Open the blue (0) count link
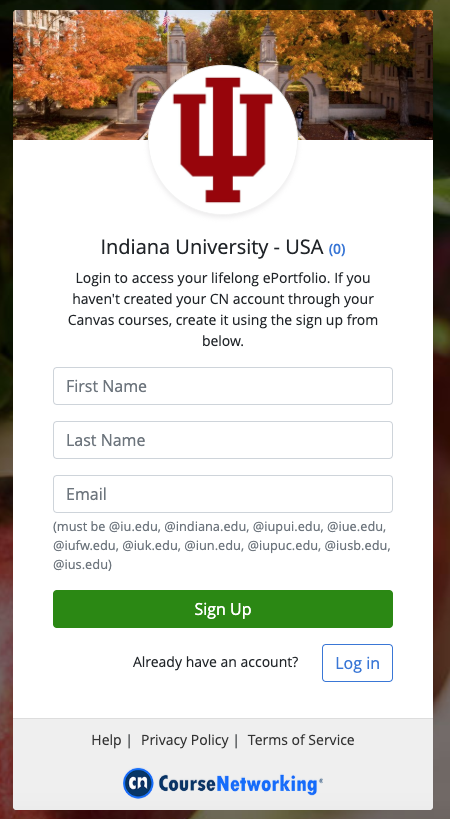 click(337, 249)
